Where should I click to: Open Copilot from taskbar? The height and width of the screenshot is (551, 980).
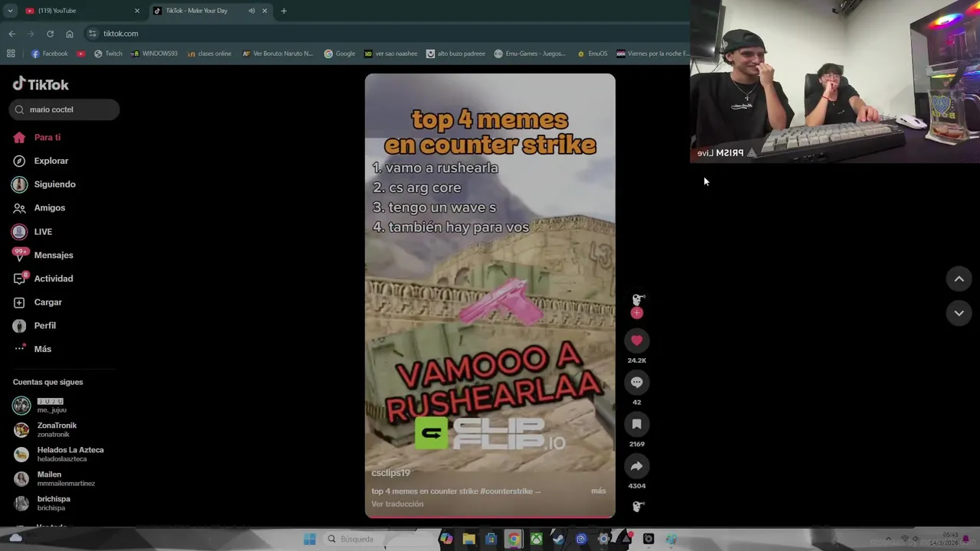pos(446,539)
